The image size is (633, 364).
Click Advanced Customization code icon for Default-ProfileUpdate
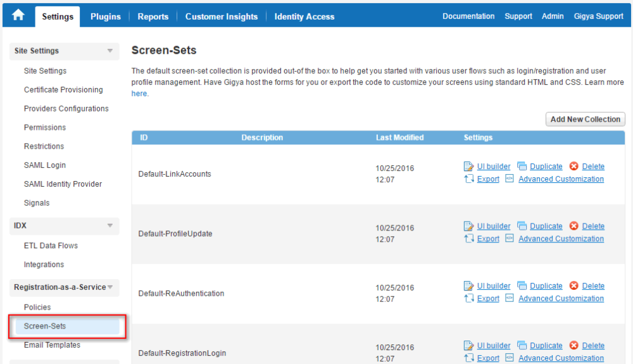point(510,238)
